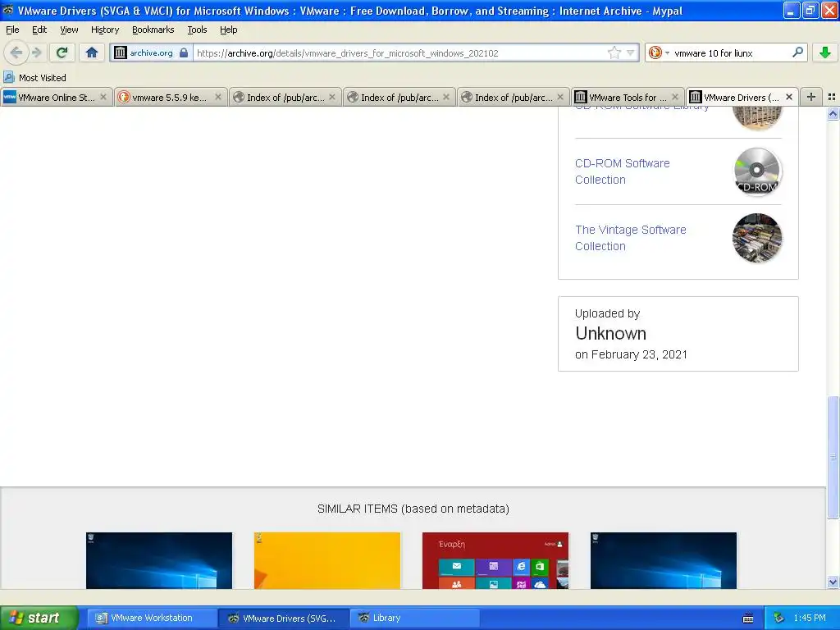Image resolution: width=840 pixels, height=630 pixels.
Task: Click the padlock security icon in address bar
Action: (184, 52)
